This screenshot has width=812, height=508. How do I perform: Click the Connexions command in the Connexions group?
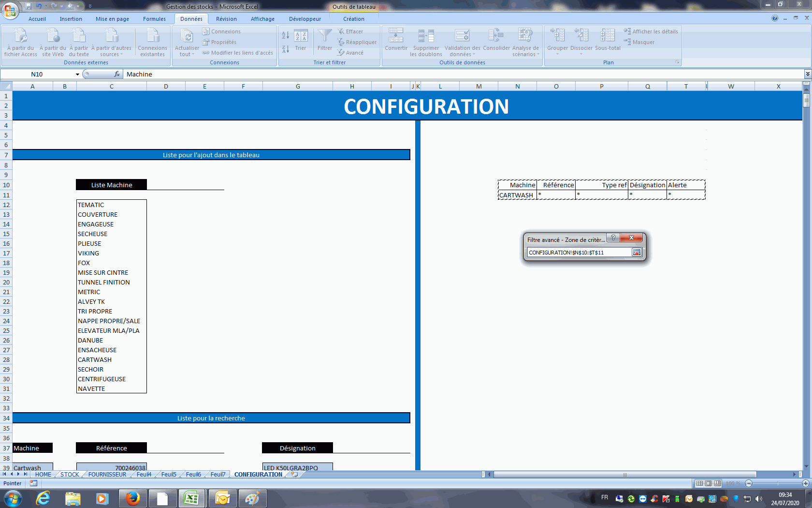coord(221,31)
